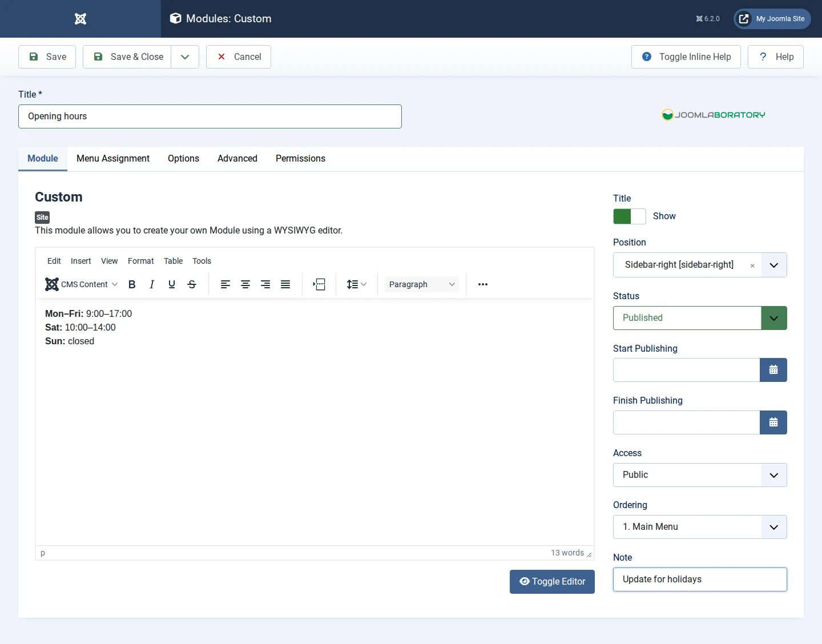The height and width of the screenshot is (644, 822).
Task: Center align the text
Action: click(x=245, y=284)
